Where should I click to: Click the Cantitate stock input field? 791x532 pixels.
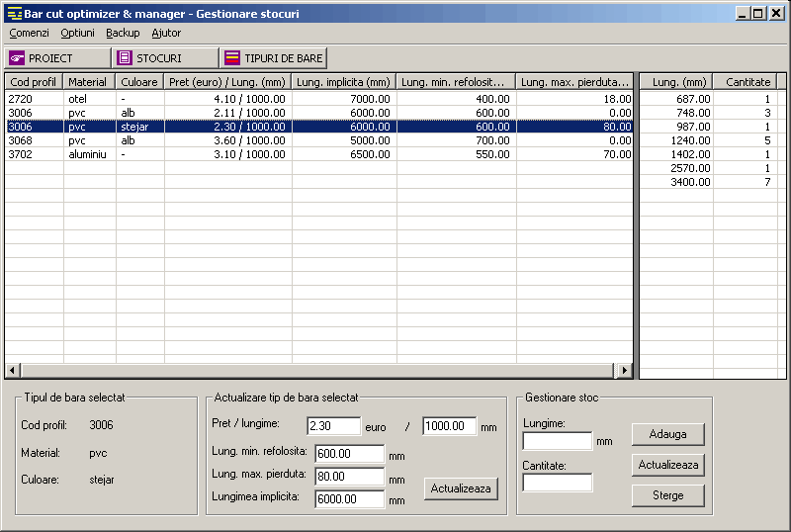558,483
